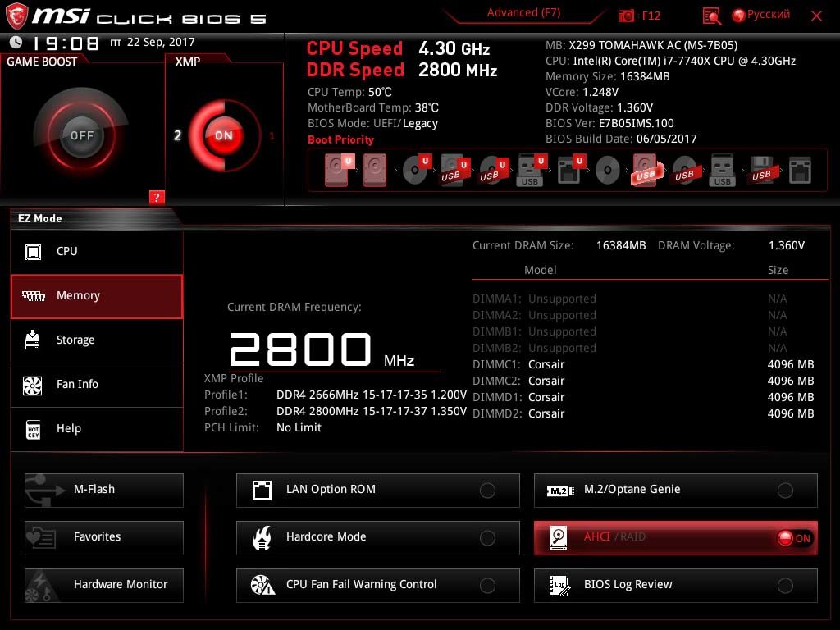
Task: Click the DIMMD1 Corsair row
Action: point(643,398)
